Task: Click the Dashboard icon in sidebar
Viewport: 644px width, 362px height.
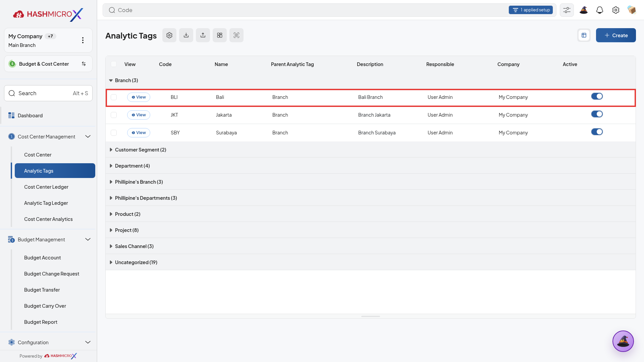Action: coord(11,115)
